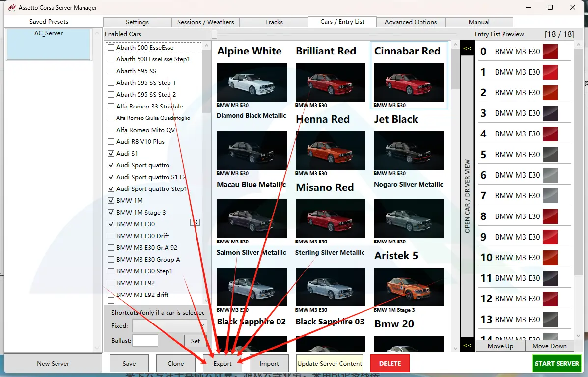Select the Salmon Silver Metallic skin thumbnail

click(x=252, y=287)
